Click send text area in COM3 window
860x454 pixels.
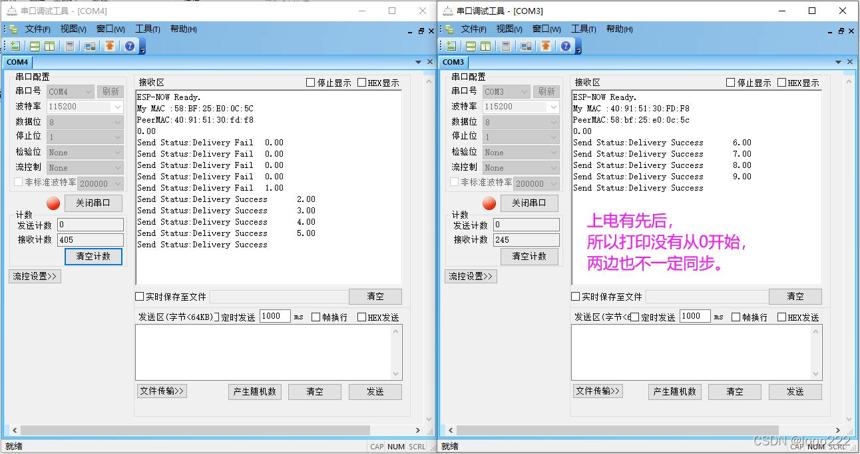[697, 353]
